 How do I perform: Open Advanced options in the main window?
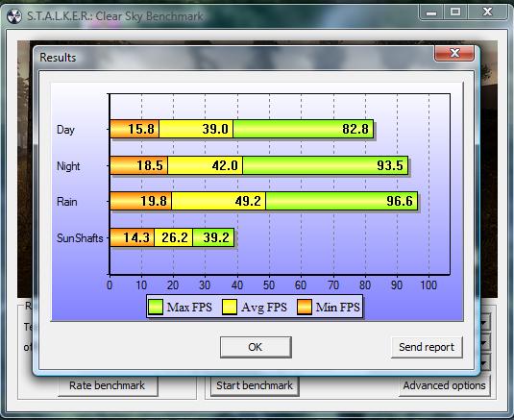(444, 385)
